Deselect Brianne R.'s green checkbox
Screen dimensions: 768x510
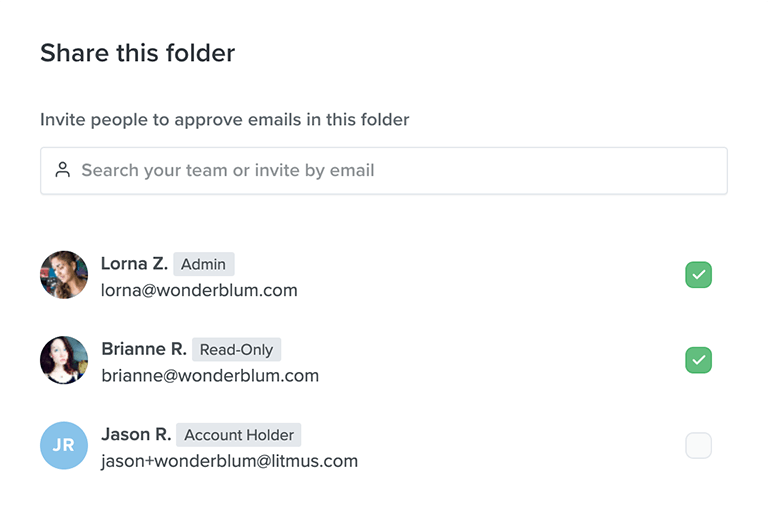[698, 360]
